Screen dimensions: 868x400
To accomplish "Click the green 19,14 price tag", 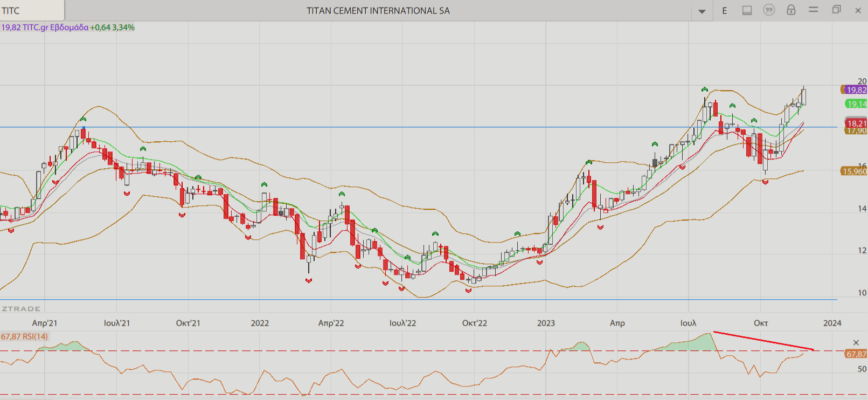I will [856, 104].
